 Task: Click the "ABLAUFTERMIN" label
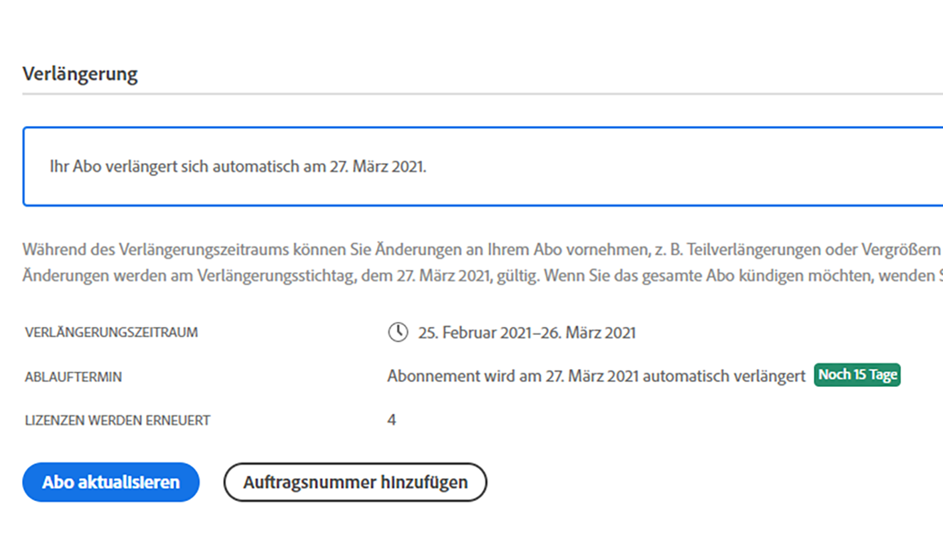coord(74,377)
